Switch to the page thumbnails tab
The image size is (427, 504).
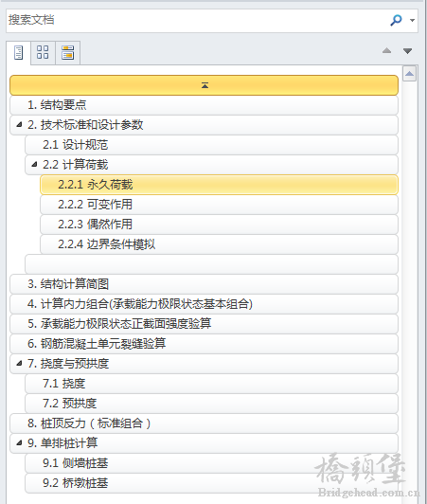click(x=43, y=52)
